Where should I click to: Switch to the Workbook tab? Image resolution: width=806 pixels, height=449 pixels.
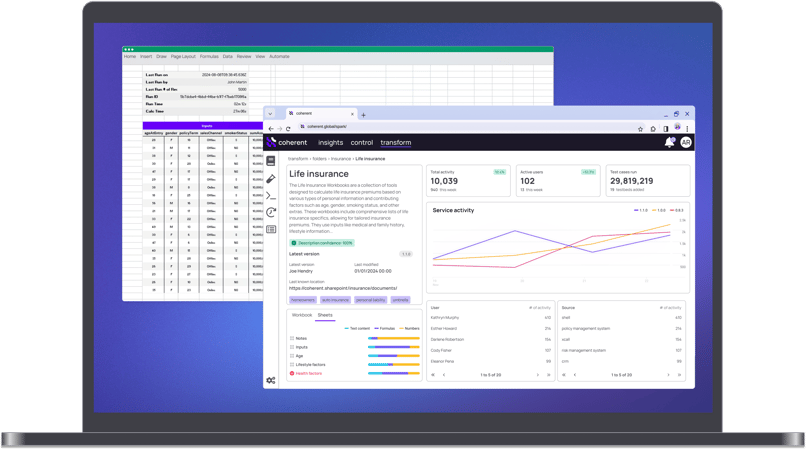[302, 315]
